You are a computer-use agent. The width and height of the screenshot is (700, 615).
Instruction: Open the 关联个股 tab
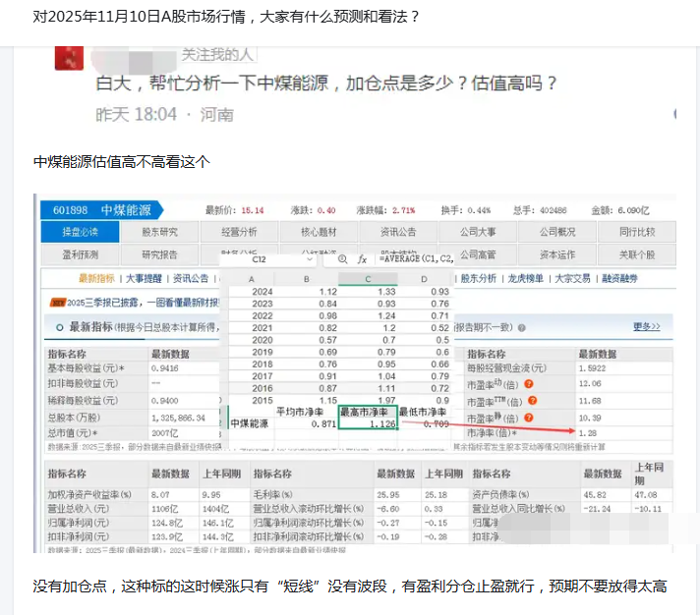click(637, 254)
